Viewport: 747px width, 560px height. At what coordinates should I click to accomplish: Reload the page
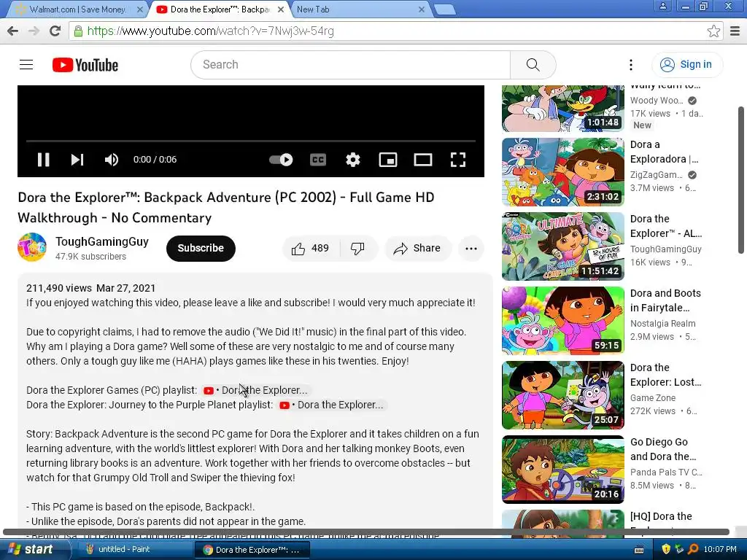pos(55,31)
